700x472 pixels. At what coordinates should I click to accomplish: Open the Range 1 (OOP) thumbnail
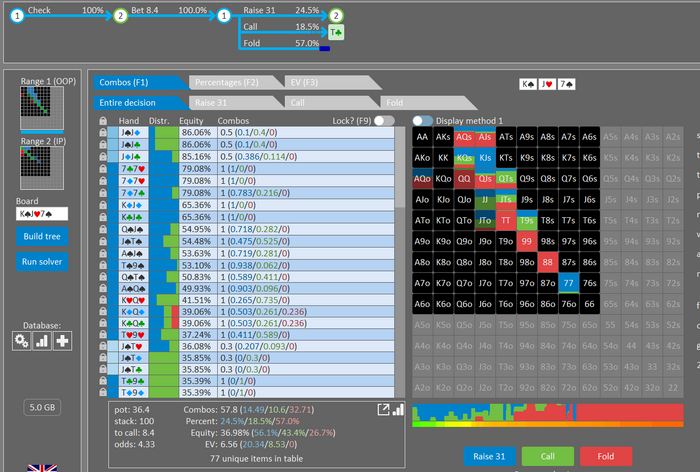pyautogui.click(x=42, y=109)
